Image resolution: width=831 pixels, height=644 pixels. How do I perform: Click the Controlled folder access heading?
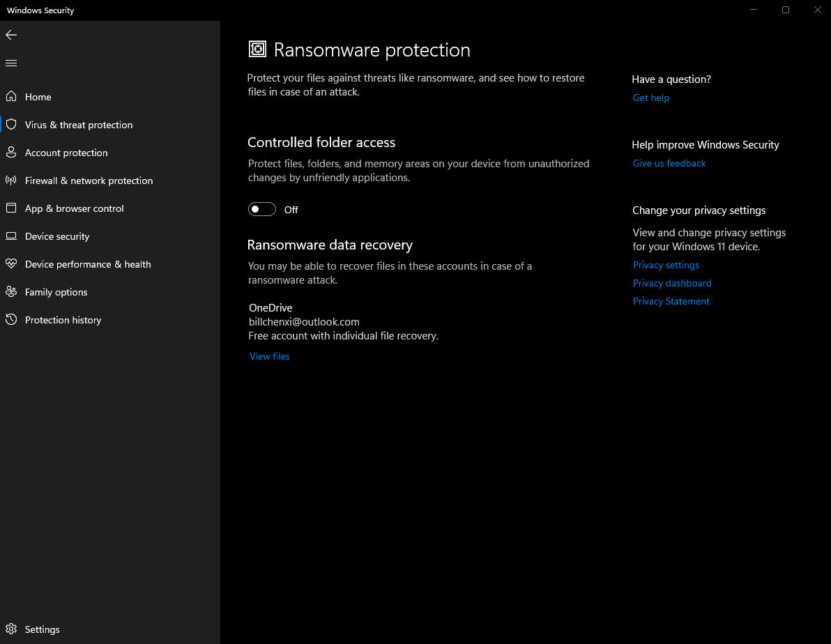[x=321, y=142]
